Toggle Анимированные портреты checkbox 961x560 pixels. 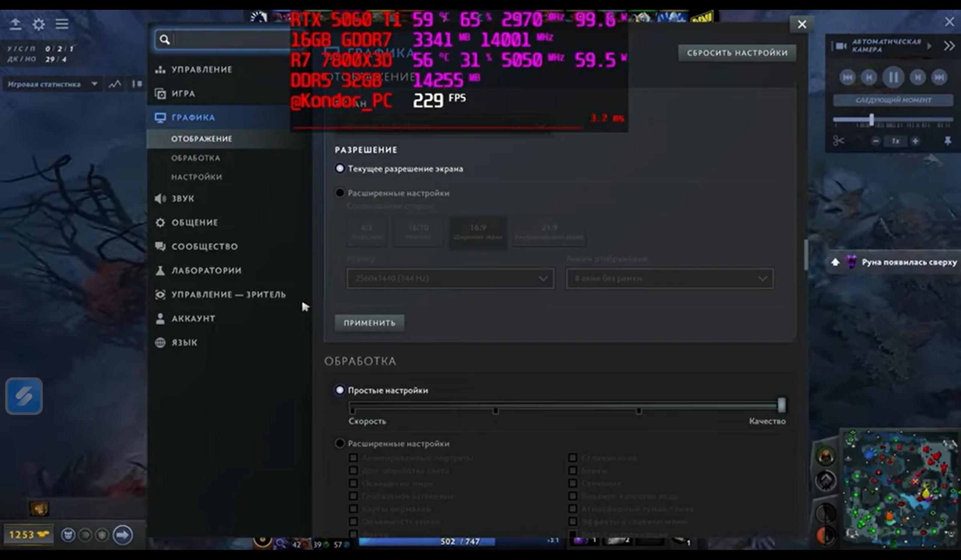[x=353, y=458]
